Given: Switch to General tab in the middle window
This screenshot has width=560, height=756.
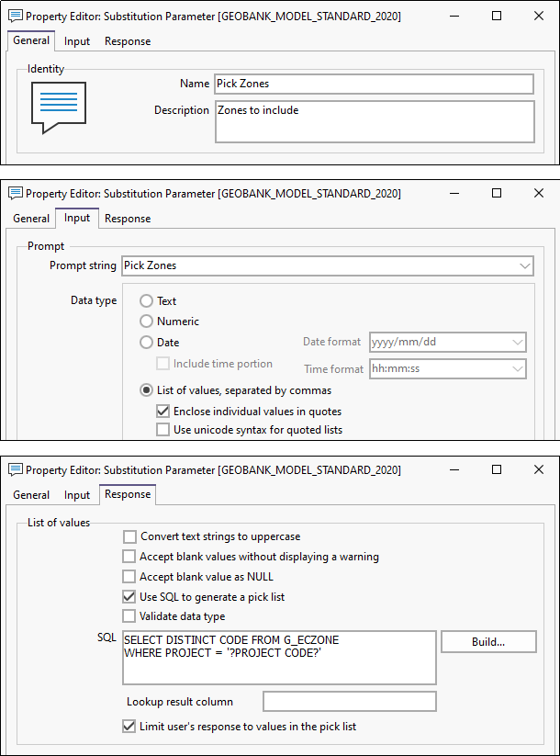Looking at the screenshot, I should point(31,219).
